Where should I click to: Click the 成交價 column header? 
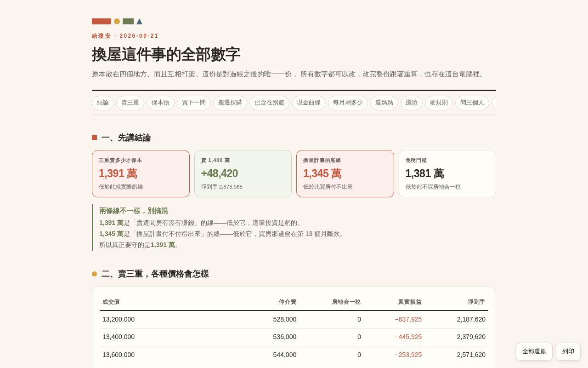click(x=111, y=302)
